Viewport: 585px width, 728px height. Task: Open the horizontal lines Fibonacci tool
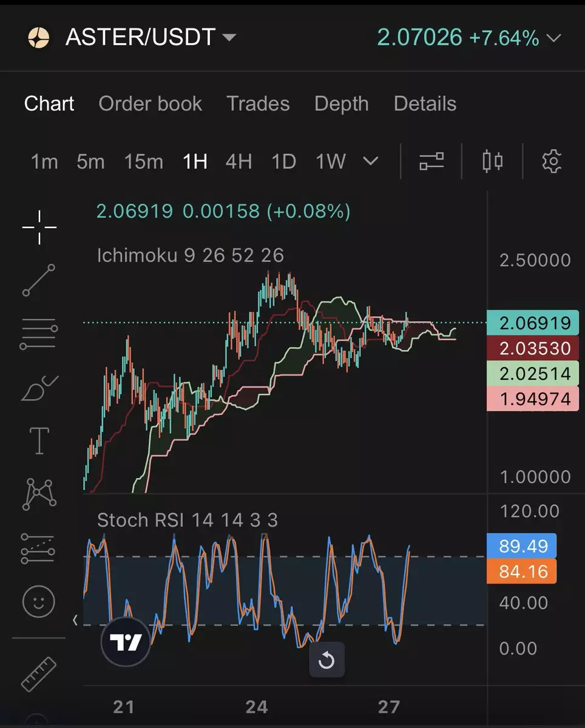coord(39,334)
